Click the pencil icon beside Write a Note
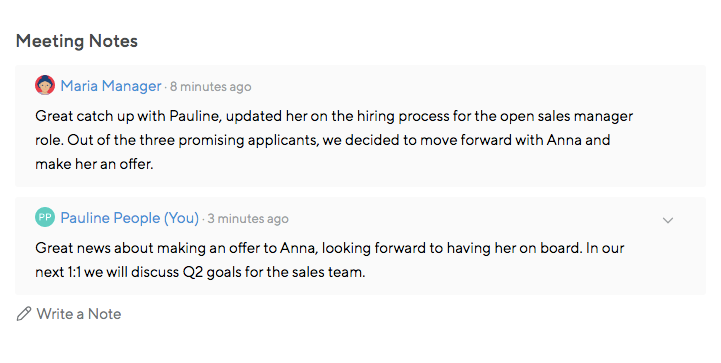 tap(24, 314)
